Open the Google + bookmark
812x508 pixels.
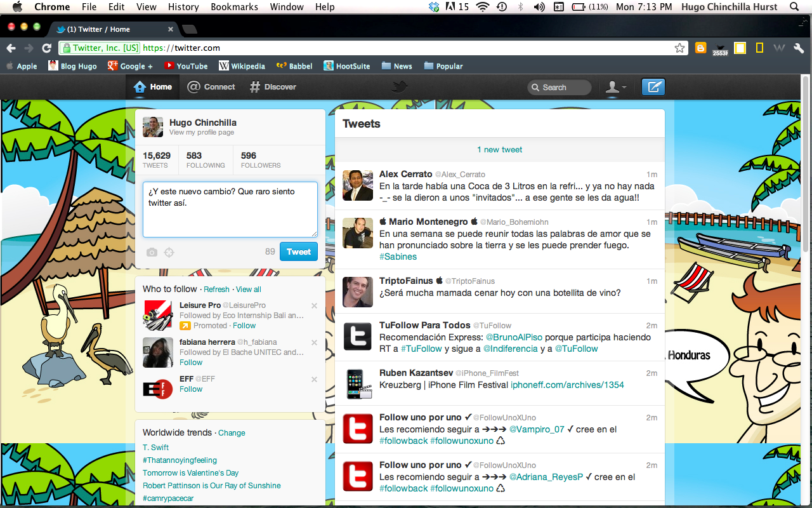click(x=130, y=66)
